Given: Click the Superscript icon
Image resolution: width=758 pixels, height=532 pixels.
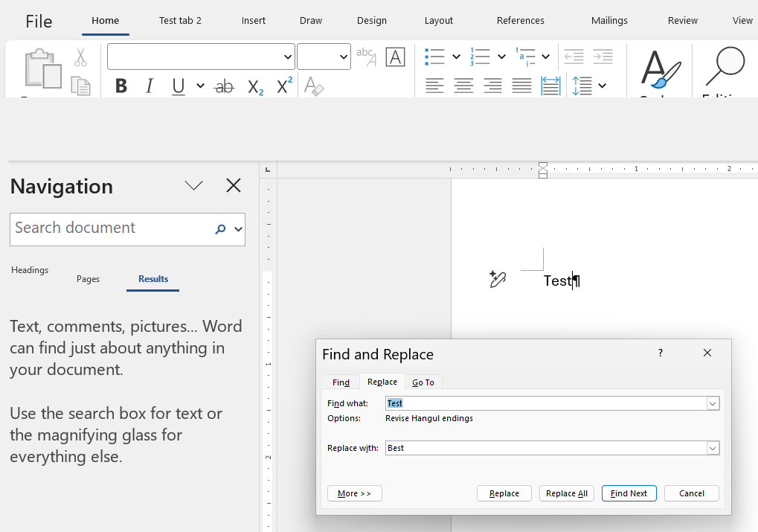Looking at the screenshot, I should pos(284,86).
